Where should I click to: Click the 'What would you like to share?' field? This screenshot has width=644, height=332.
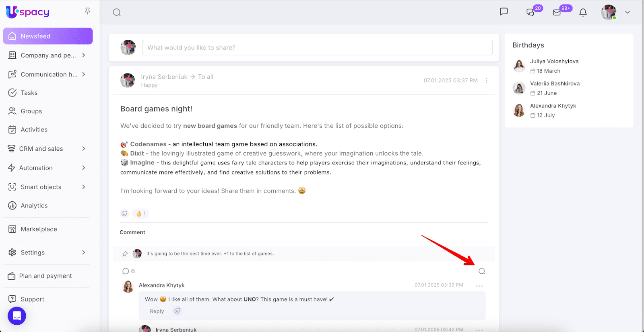(x=317, y=47)
